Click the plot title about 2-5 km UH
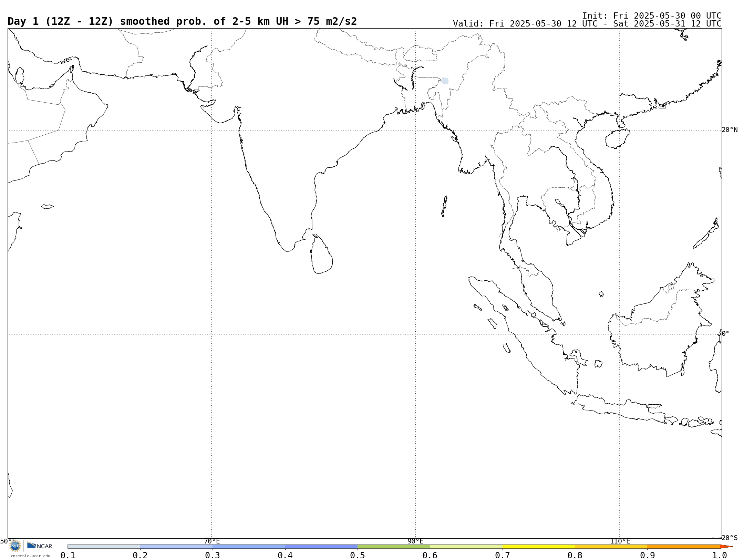 (x=182, y=21)
